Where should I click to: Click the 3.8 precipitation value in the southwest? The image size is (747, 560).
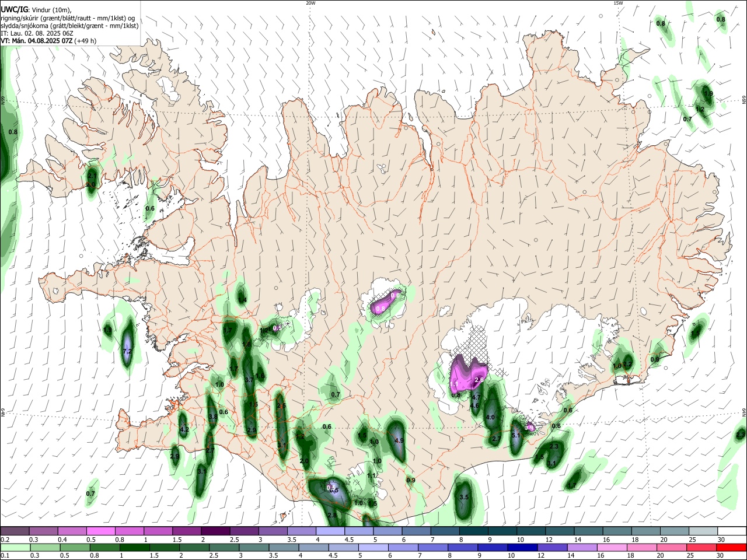(213, 416)
